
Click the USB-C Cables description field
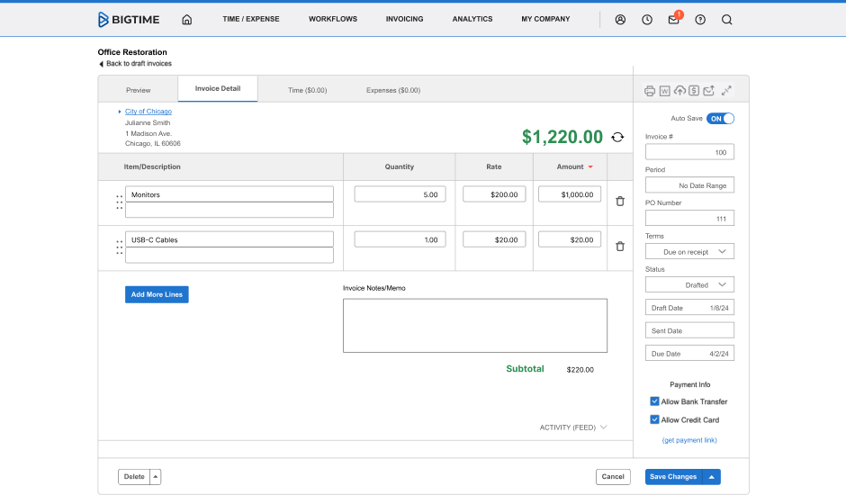pyautogui.click(x=229, y=239)
